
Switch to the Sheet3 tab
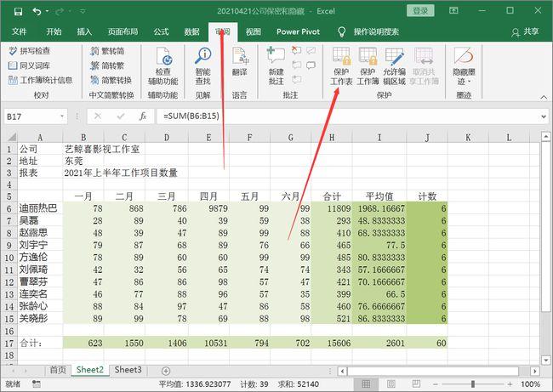(128, 370)
